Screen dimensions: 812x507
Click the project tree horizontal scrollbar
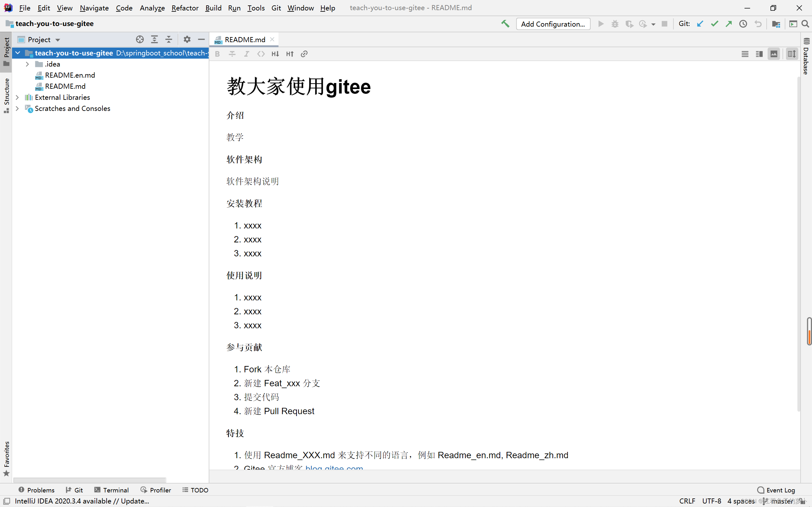point(89,480)
